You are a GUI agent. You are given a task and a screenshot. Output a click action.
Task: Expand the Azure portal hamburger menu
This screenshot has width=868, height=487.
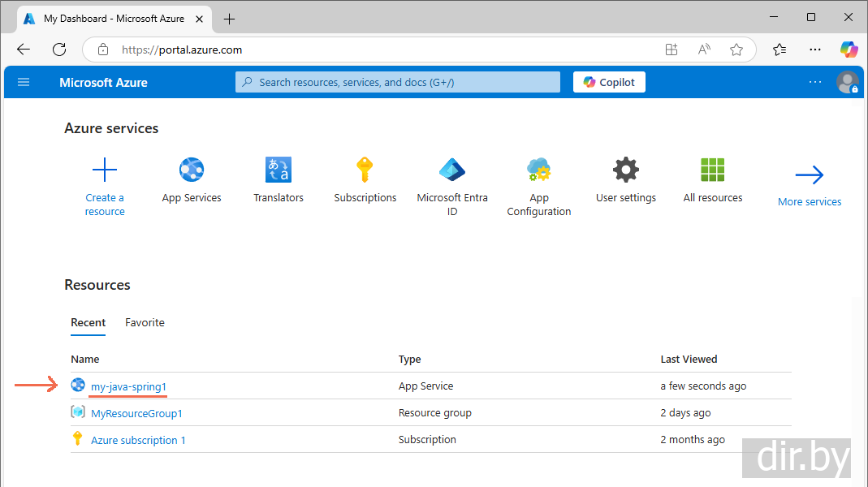click(24, 82)
